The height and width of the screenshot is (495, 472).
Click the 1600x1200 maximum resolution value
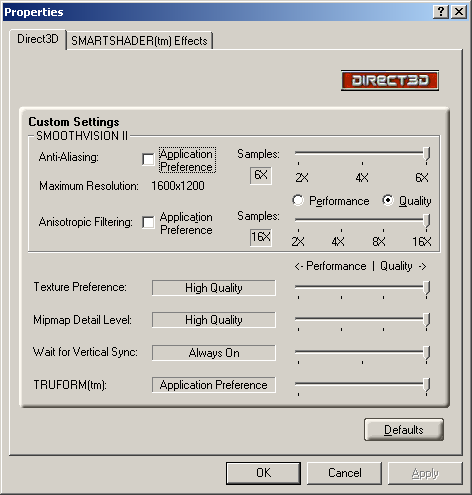coord(178,186)
